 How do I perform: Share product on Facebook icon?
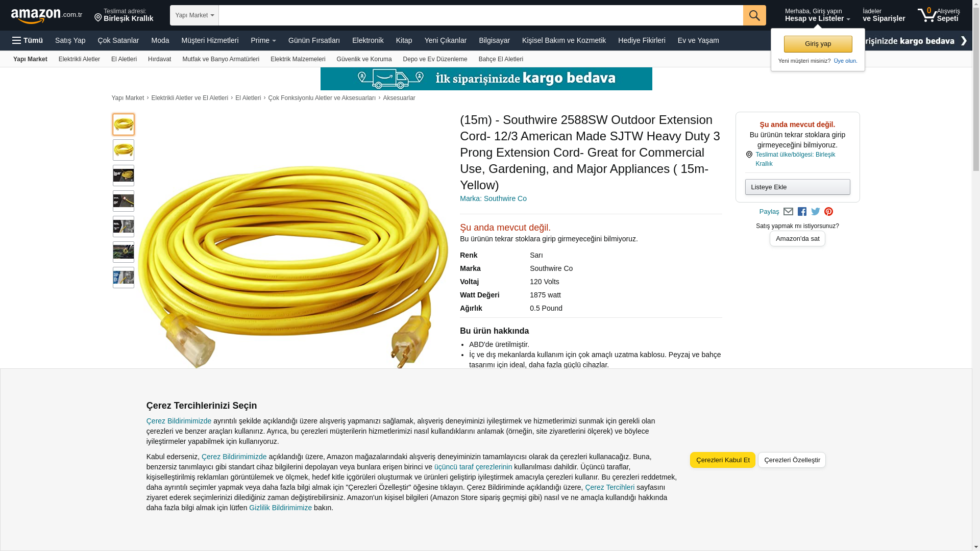pyautogui.click(x=802, y=212)
